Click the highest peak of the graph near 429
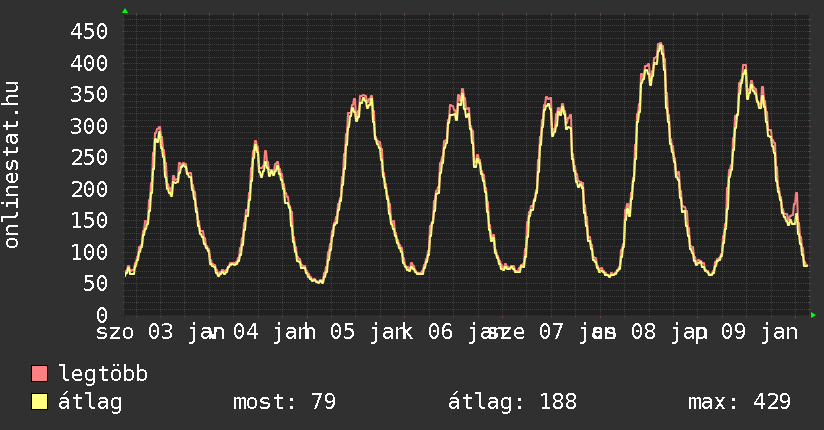This screenshot has height=430, width=824. click(660, 45)
